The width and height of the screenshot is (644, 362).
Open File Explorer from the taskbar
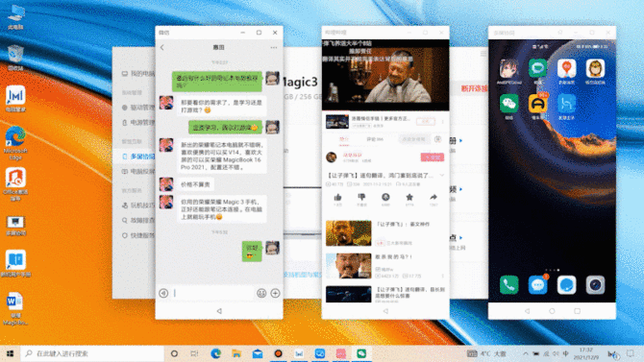pyautogui.click(x=236, y=353)
